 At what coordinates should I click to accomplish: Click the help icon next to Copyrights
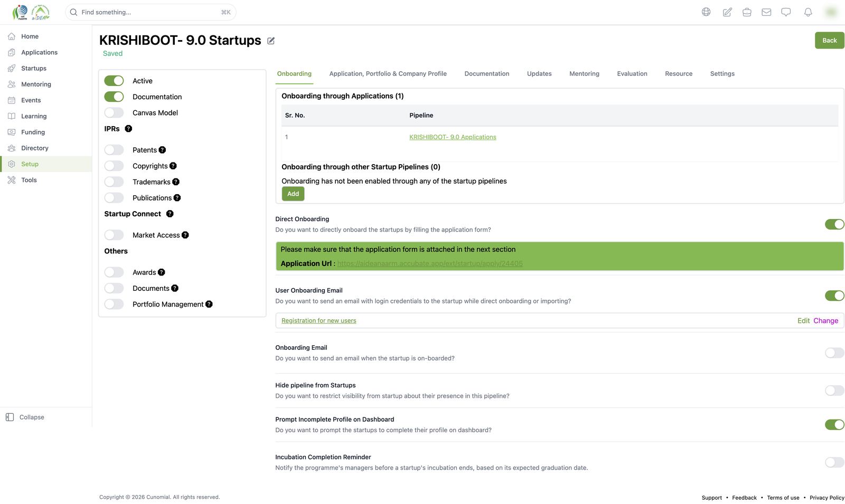[173, 166]
